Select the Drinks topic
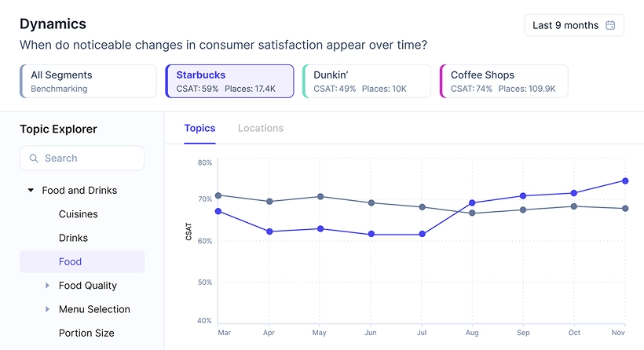Image resolution: width=644 pixels, height=350 pixels. pos(73,238)
